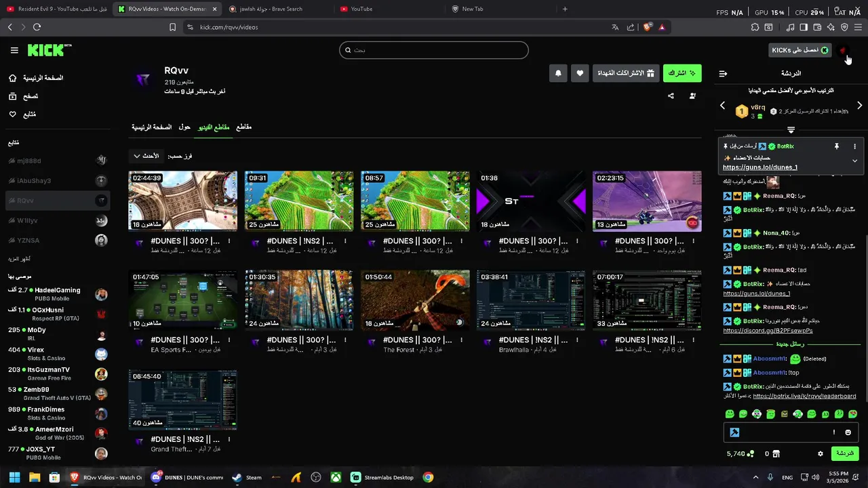The width and height of the screenshot is (868, 488).
Task: Open the browser extensions puzzle icon
Action: [x=755, y=27]
